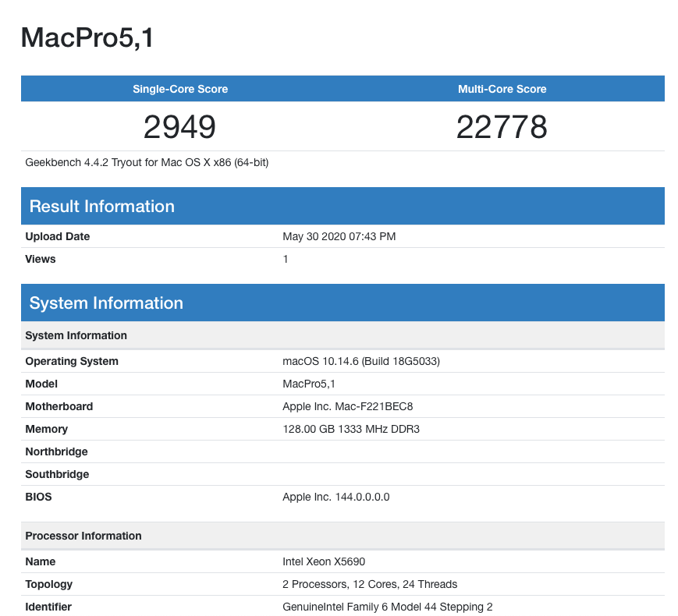678x616 pixels.
Task: Select the 128.00 GB 1333 MHz DDR3 value
Action: (x=351, y=429)
